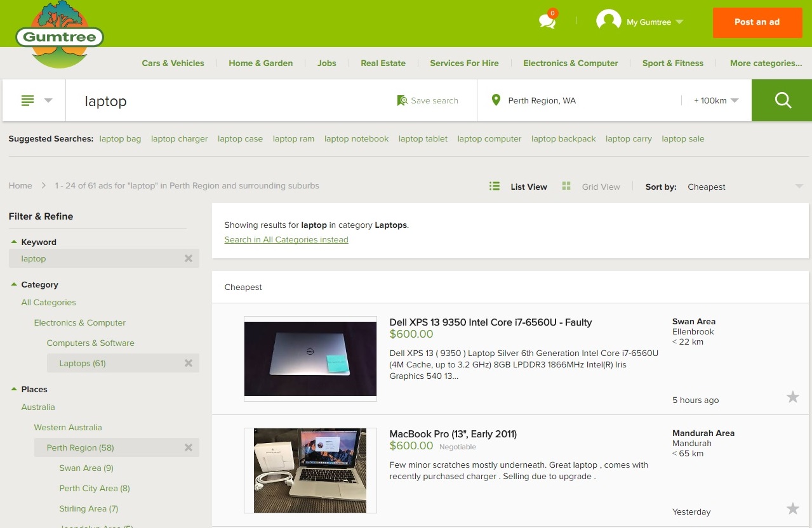
Task: Favourite the Dell XPS 13 ad star
Action: pyautogui.click(x=793, y=397)
